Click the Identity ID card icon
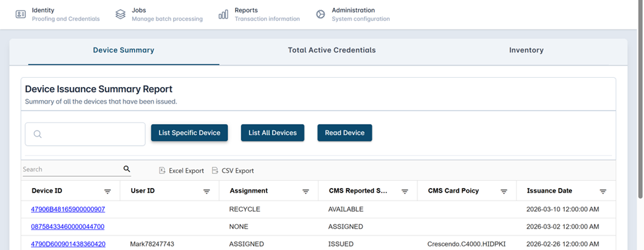The width and height of the screenshot is (644, 250). [20, 15]
